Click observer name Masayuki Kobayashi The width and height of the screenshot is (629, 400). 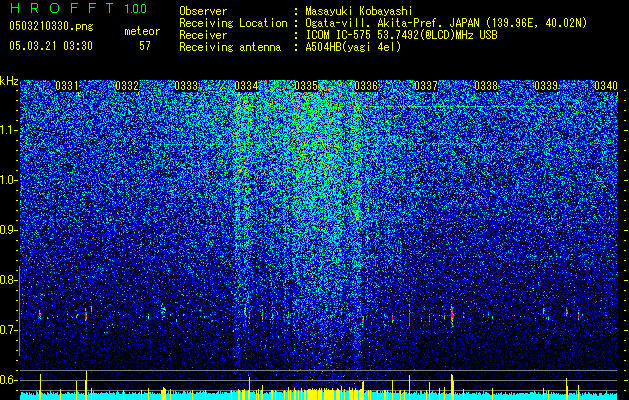pyautogui.click(x=359, y=12)
